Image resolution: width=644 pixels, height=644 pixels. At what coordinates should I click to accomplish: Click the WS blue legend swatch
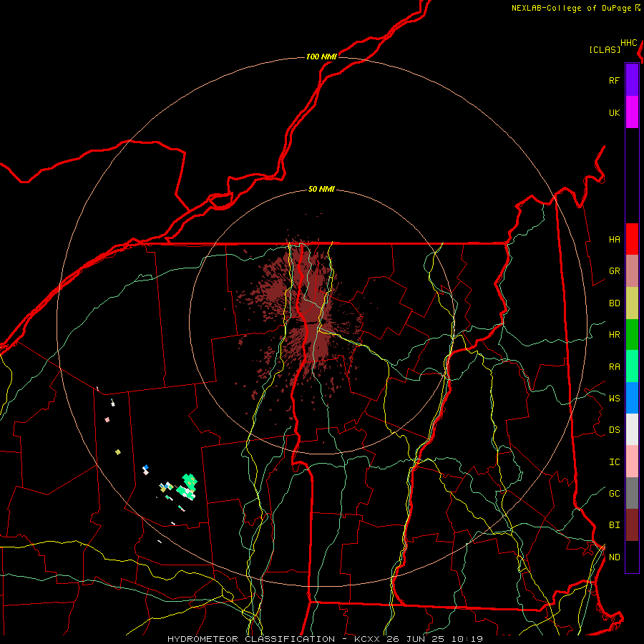coord(632,398)
